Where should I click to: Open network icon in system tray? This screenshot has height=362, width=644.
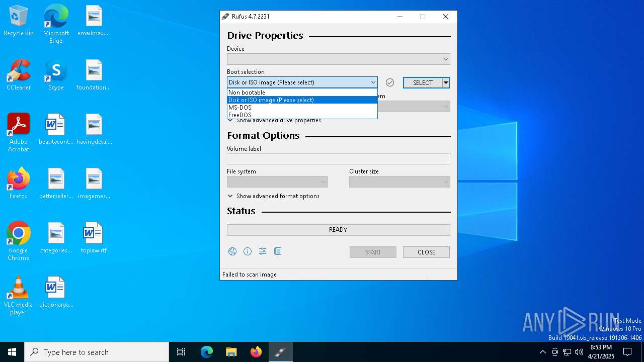[x=567, y=352]
